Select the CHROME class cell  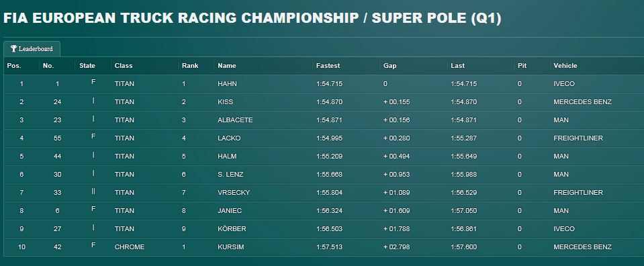(x=130, y=247)
